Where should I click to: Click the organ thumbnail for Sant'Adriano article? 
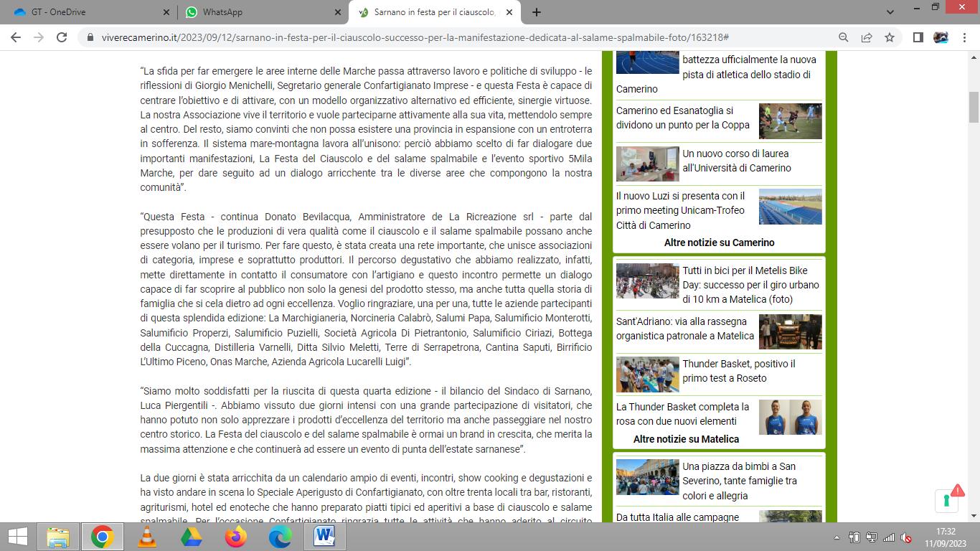click(x=791, y=331)
